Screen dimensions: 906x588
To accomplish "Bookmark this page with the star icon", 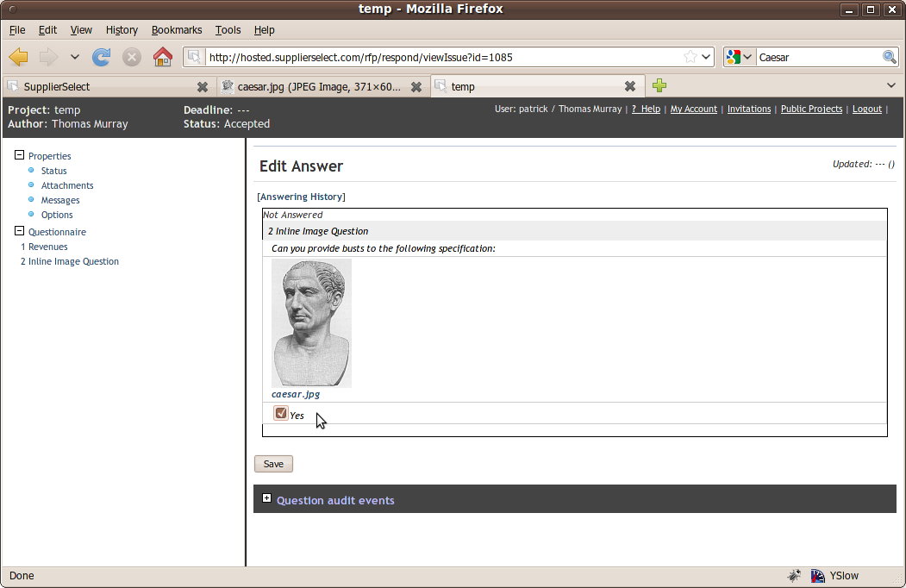I will pyautogui.click(x=690, y=57).
